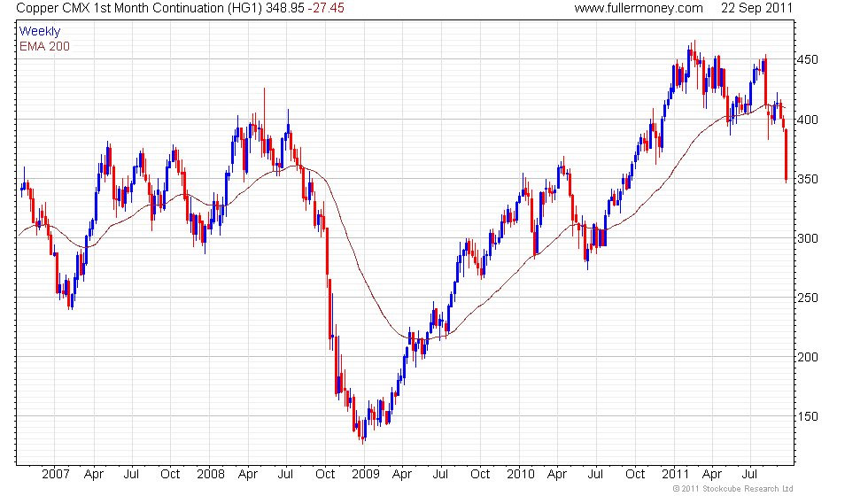Image resolution: width=868 pixels, height=496 pixels.
Task: Click the 200 price axis label
Action: (808, 357)
